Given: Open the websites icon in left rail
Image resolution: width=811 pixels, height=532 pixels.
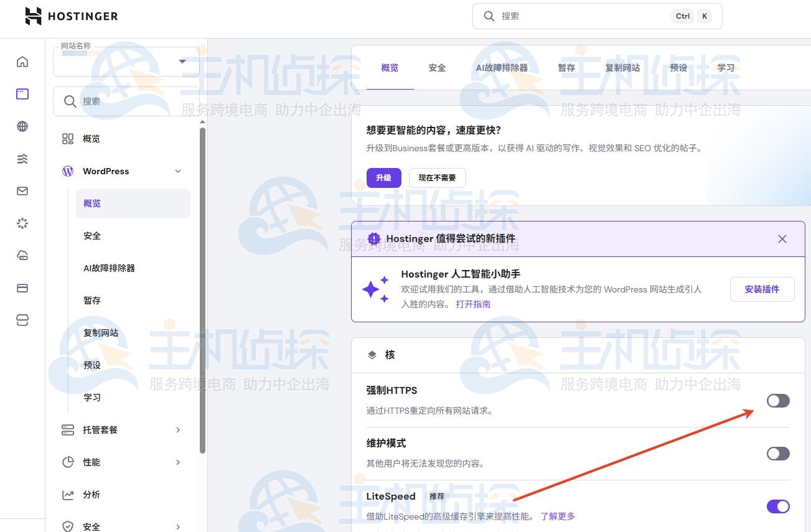Looking at the screenshot, I should click(x=22, y=94).
